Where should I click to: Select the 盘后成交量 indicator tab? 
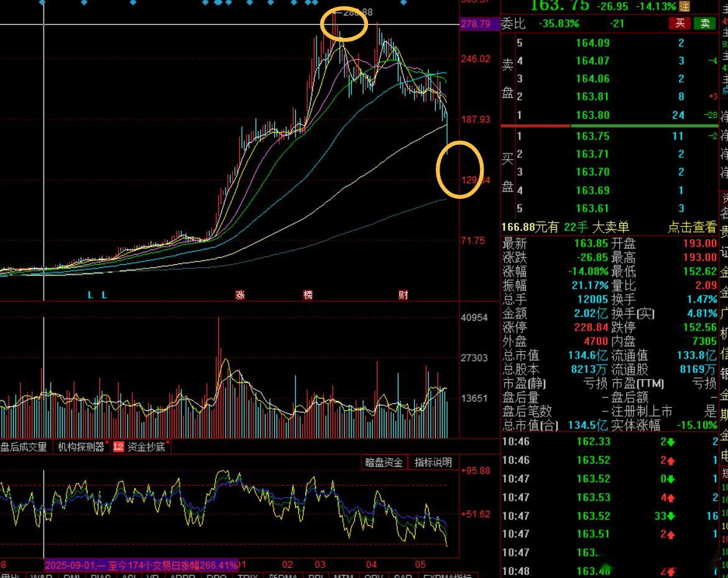(x=24, y=447)
